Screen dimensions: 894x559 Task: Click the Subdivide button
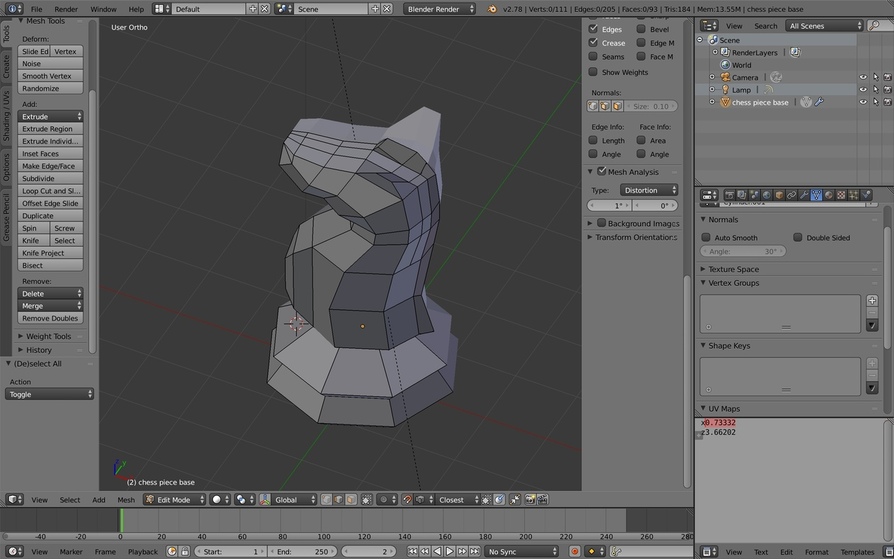tap(50, 179)
